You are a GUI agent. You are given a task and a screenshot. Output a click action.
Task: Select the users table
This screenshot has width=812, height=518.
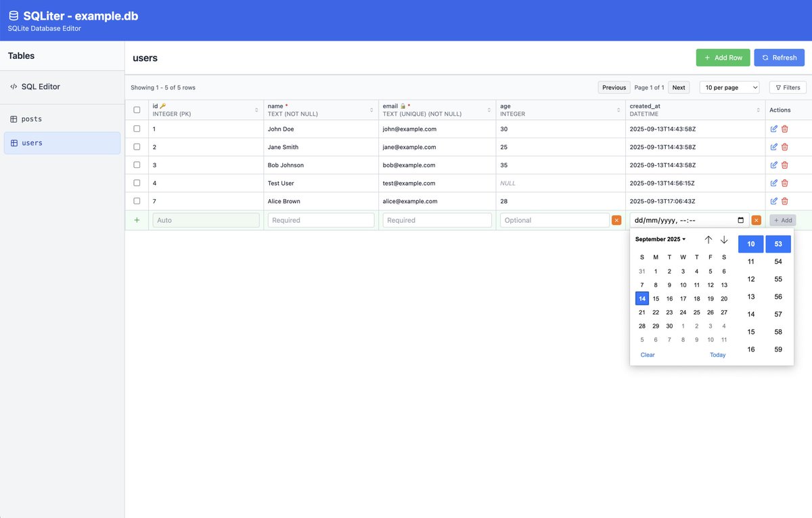[62, 143]
